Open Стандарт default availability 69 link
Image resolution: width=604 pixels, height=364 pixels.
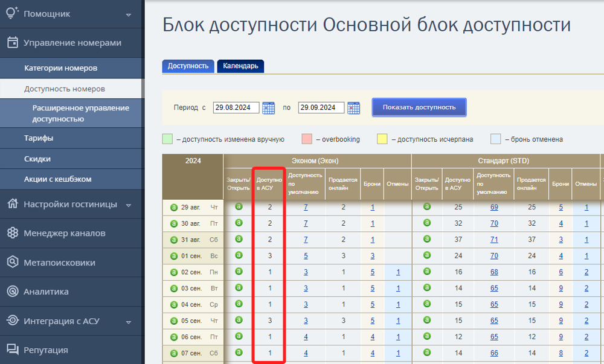pos(494,208)
